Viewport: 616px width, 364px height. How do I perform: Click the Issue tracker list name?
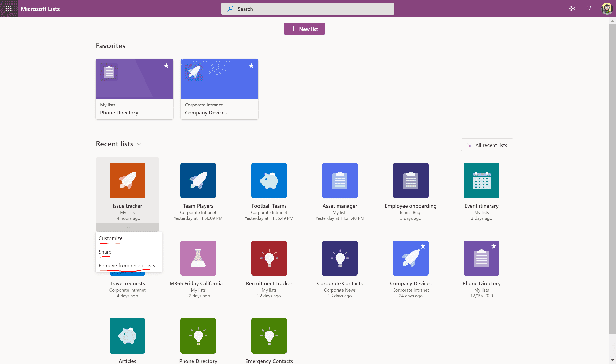pyautogui.click(x=127, y=206)
